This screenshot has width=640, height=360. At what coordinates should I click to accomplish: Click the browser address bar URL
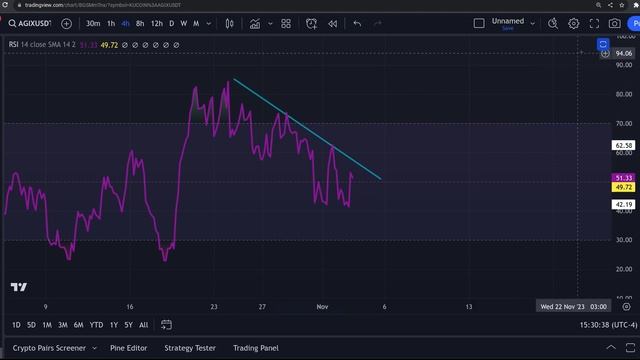[102, 5]
